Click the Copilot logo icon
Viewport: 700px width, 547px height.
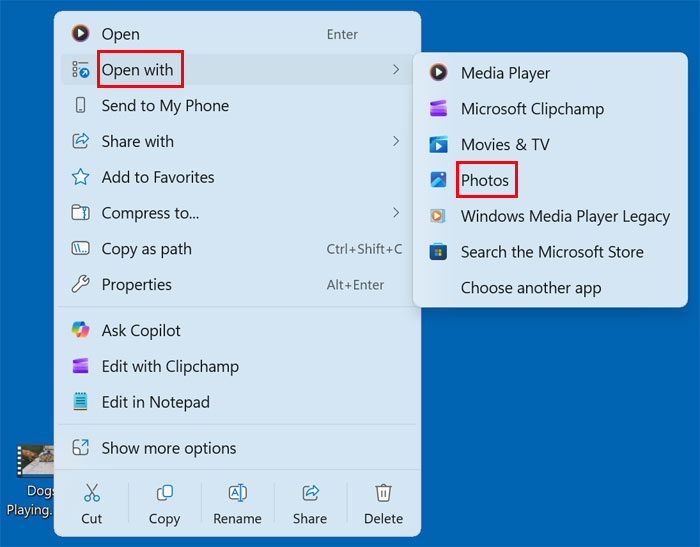pyautogui.click(x=80, y=330)
